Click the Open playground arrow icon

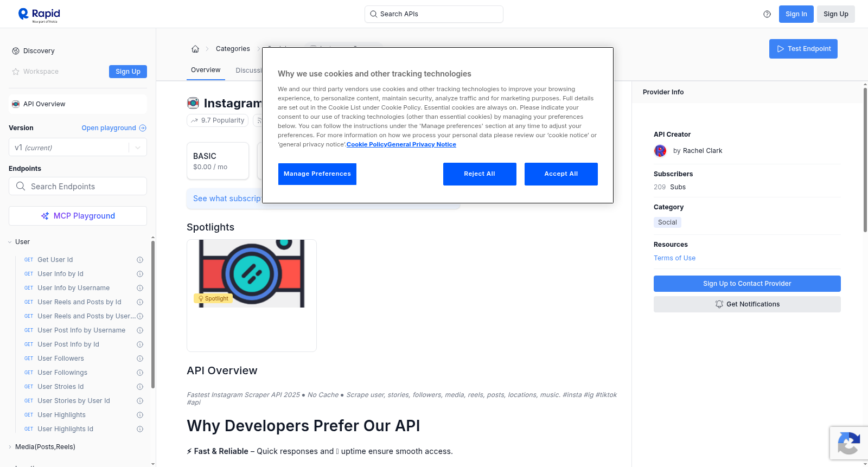point(143,128)
